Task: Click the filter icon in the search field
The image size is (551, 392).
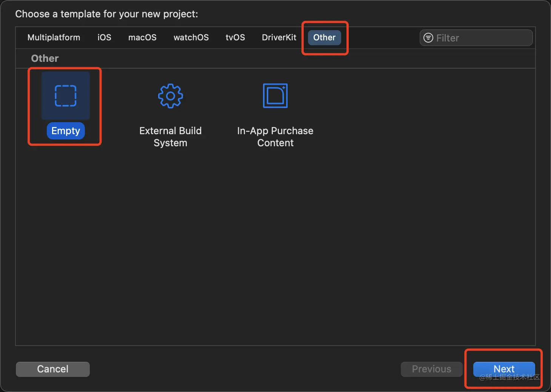Action: tap(428, 38)
